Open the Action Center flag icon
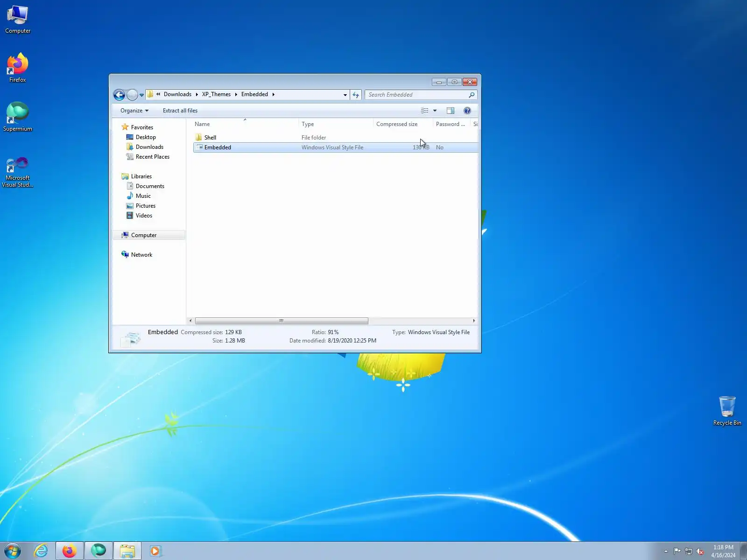The width and height of the screenshot is (747, 560). click(x=677, y=551)
